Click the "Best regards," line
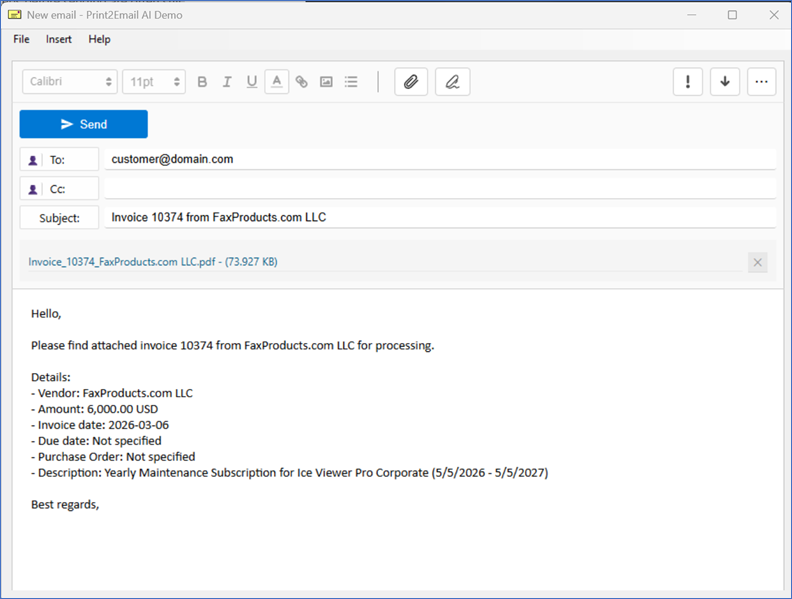This screenshot has width=792, height=599. coord(65,505)
